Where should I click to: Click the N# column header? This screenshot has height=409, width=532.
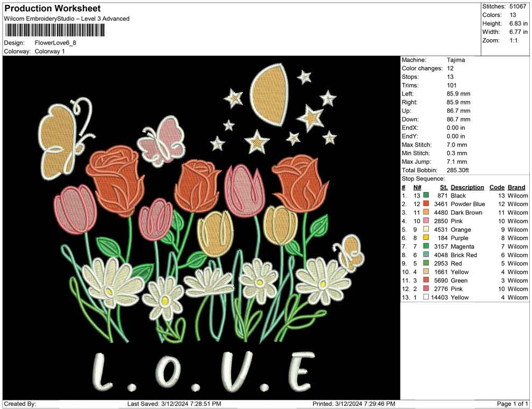[x=417, y=187]
